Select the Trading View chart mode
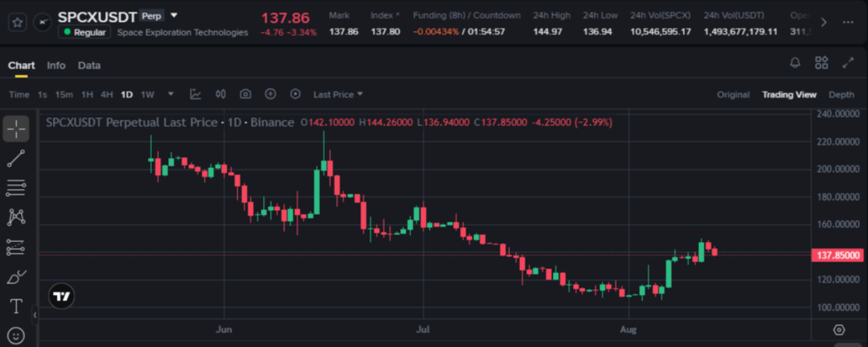 coord(789,94)
